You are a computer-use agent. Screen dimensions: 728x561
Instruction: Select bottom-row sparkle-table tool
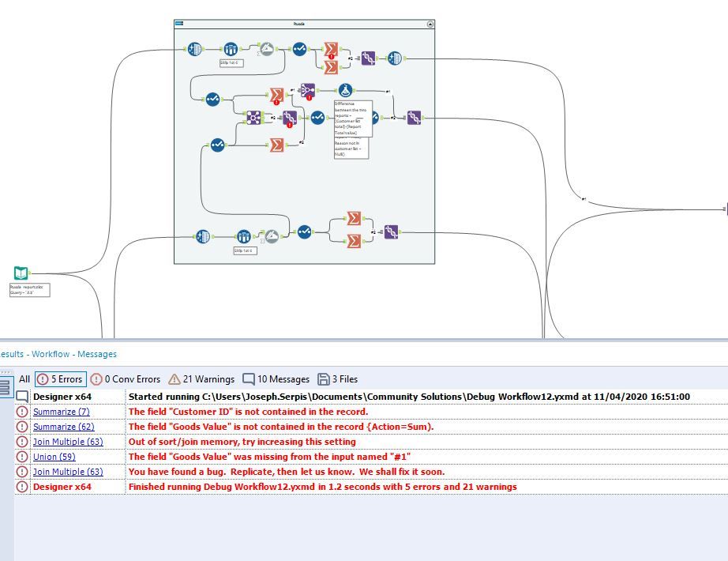(x=203, y=236)
